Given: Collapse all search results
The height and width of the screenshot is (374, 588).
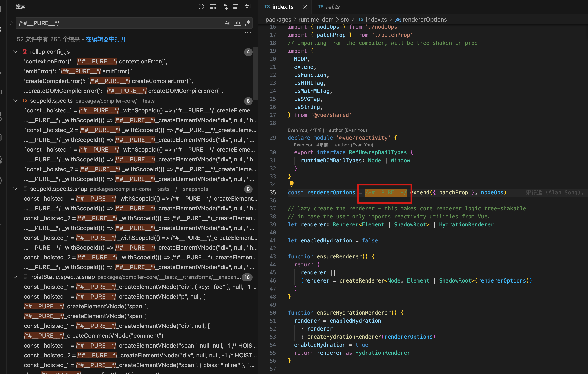Looking at the screenshot, I should (248, 7).
